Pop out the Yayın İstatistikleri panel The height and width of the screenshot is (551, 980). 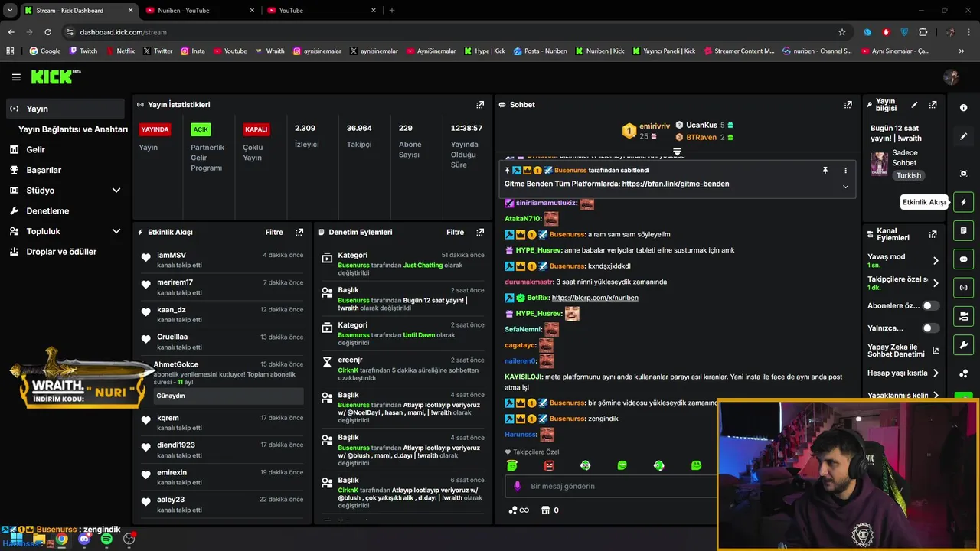480,105
